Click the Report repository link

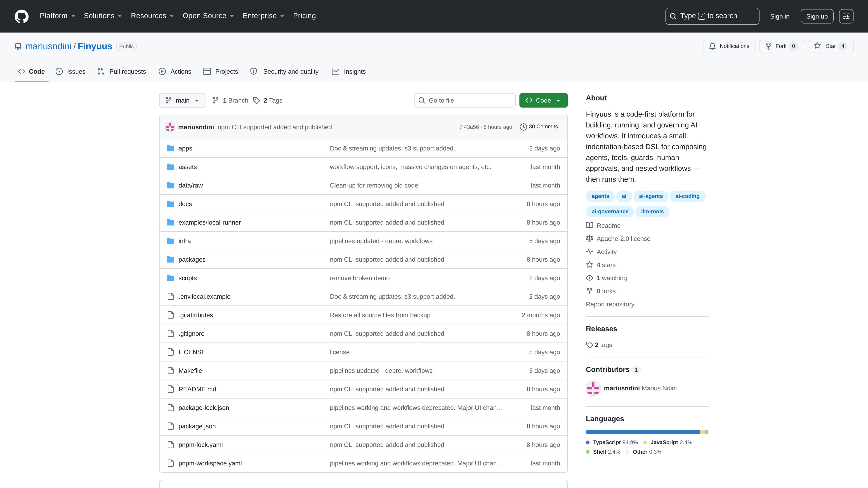[x=610, y=304]
